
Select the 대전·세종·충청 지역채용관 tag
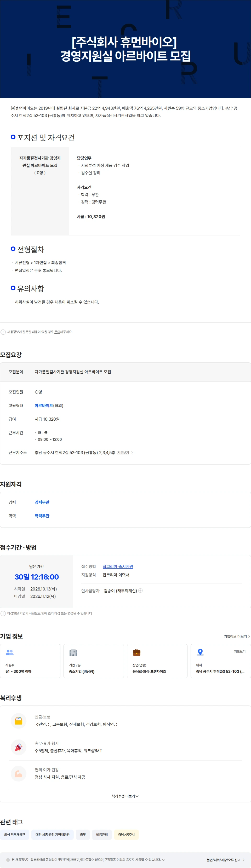pos(52,834)
